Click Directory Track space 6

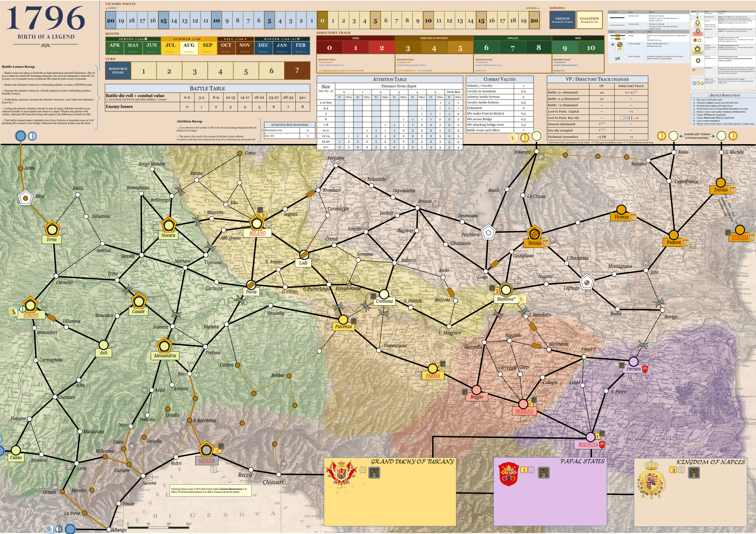pos(486,48)
